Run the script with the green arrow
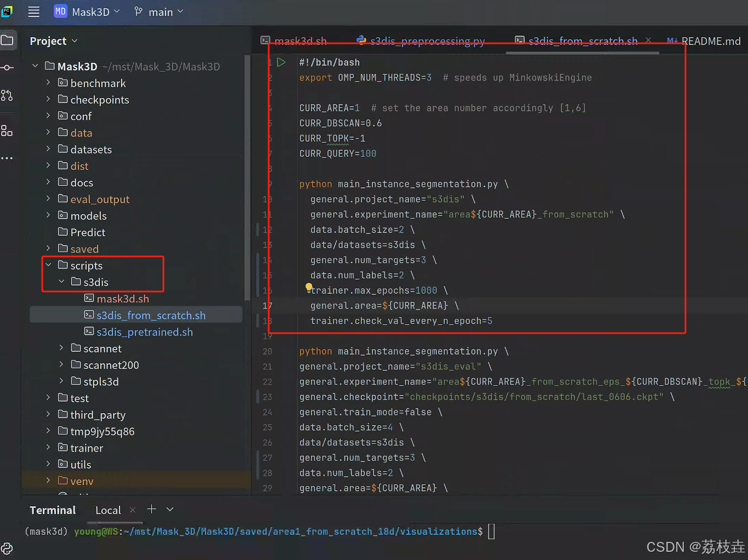 pyautogui.click(x=281, y=62)
